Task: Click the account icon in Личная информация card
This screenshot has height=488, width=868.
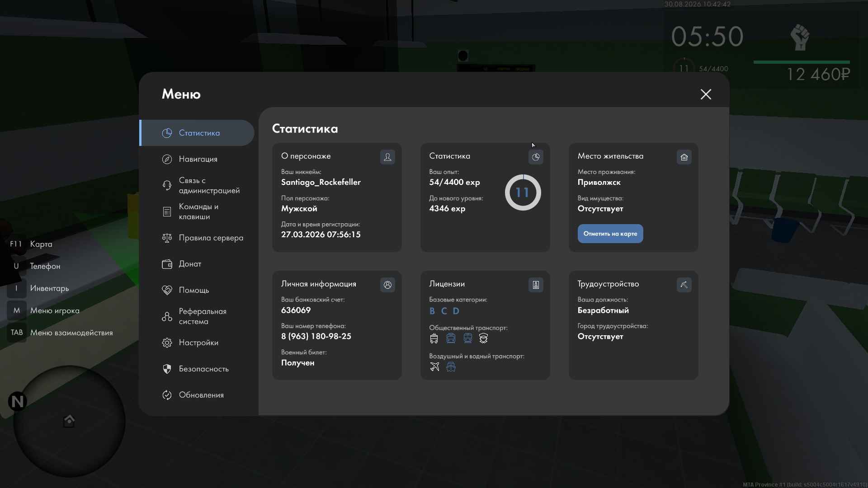Action: 387,285
